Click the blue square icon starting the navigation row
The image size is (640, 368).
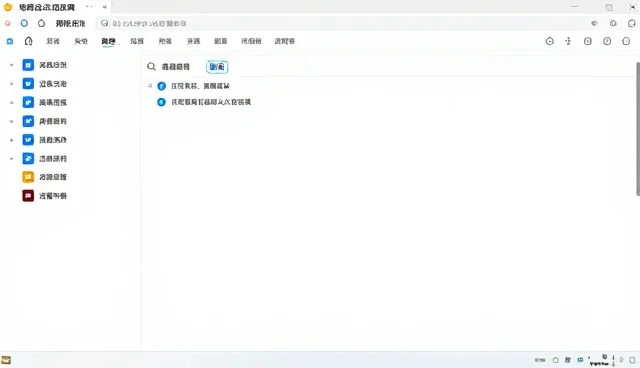pyautogui.click(x=10, y=41)
